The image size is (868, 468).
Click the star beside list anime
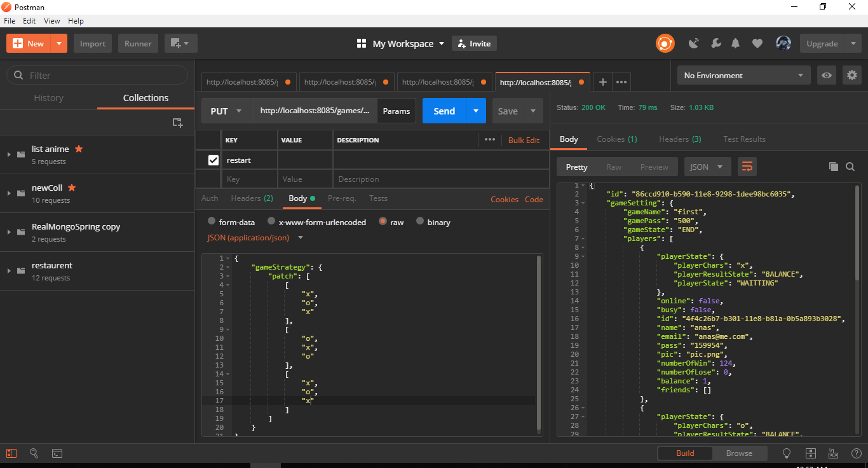click(79, 148)
